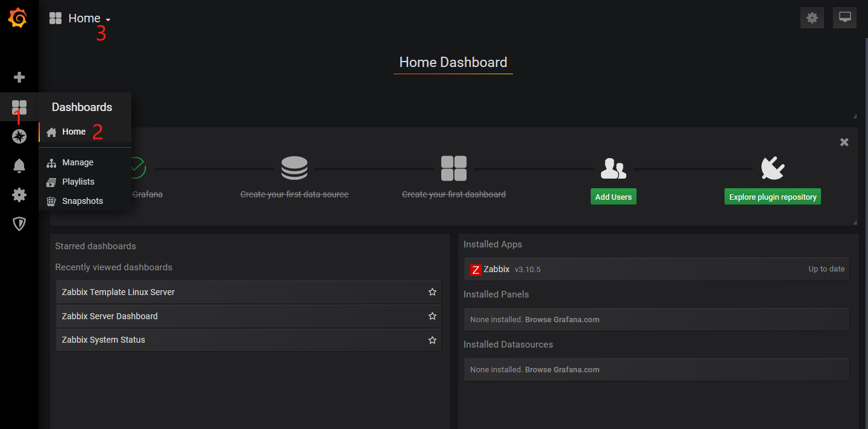This screenshot has height=429, width=868.
Task: Open Playlists from the Dashboards menu
Action: pyautogui.click(x=78, y=182)
